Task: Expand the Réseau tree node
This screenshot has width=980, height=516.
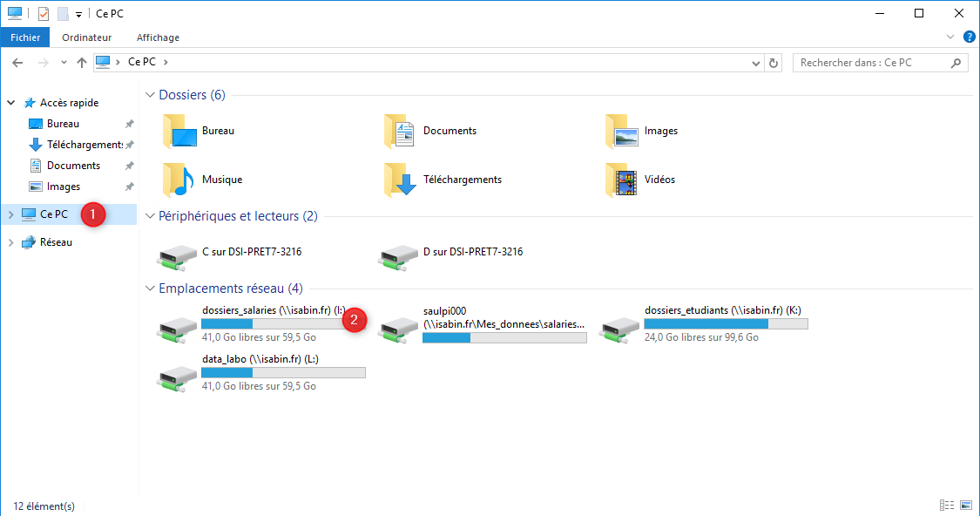Action: [10, 242]
